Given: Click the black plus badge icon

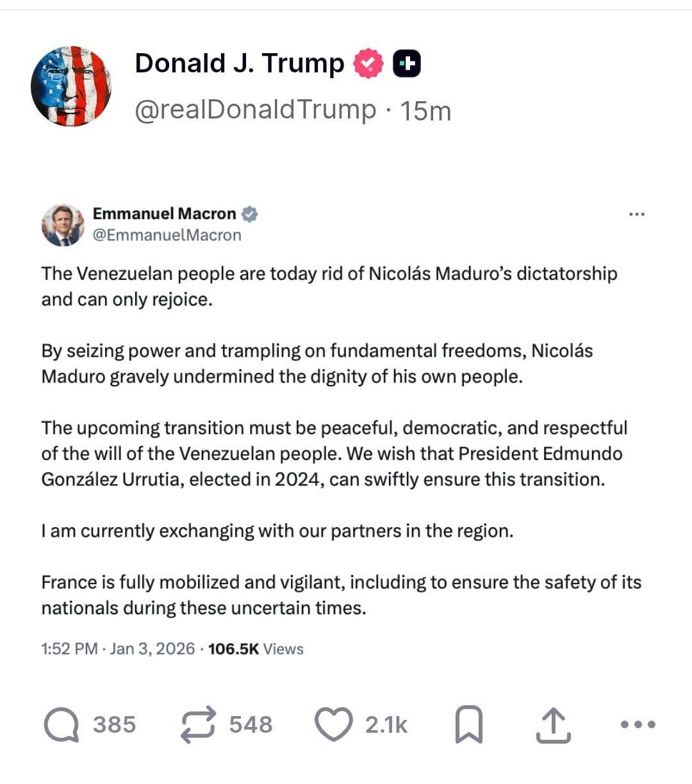Looking at the screenshot, I should point(406,63).
